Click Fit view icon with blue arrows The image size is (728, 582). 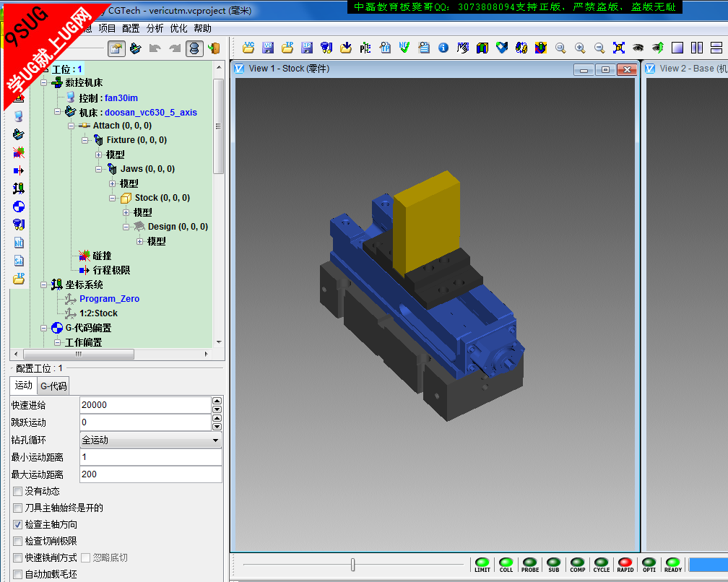click(619, 48)
